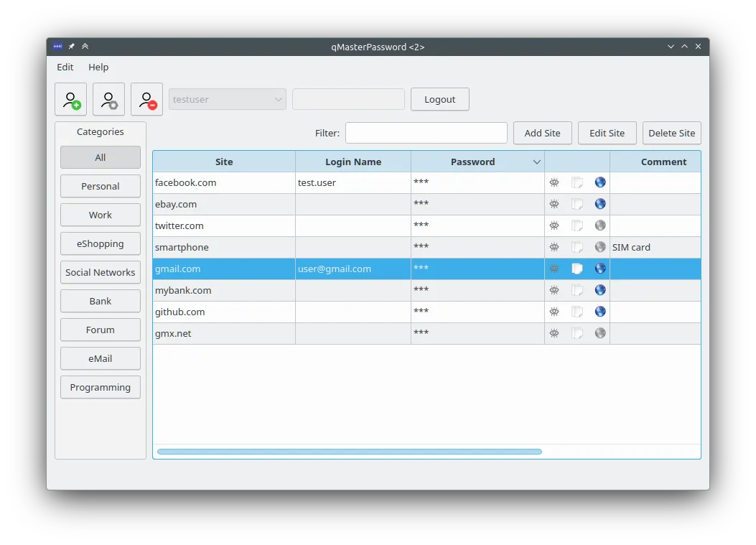Open mybank.com in browser via globe
This screenshot has width=756, height=545.
point(600,290)
